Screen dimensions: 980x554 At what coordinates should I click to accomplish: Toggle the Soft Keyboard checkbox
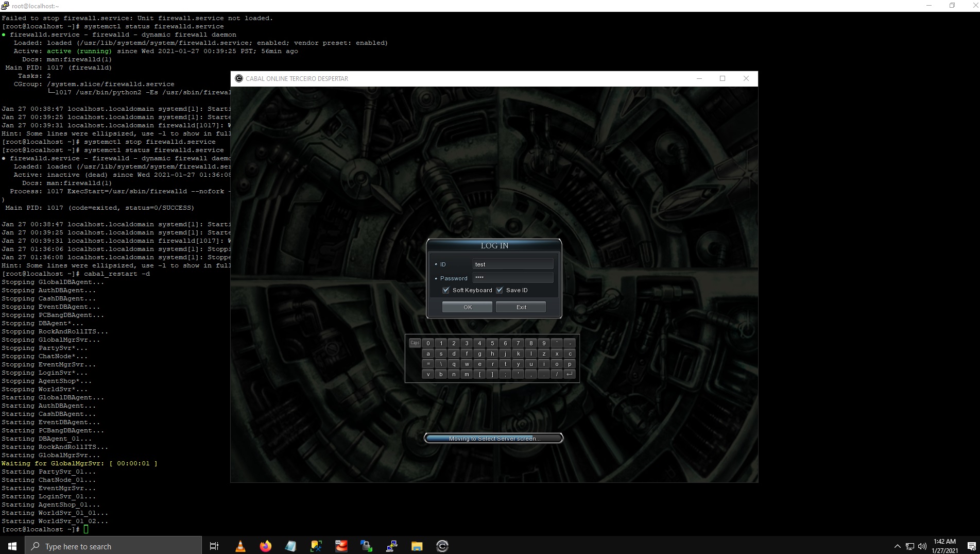[446, 290]
